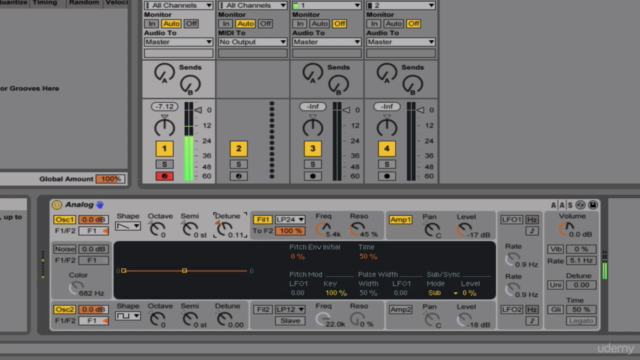The height and width of the screenshot is (360, 640).
Task: Click track 1 volume fader handle
Action: point(198,110)
